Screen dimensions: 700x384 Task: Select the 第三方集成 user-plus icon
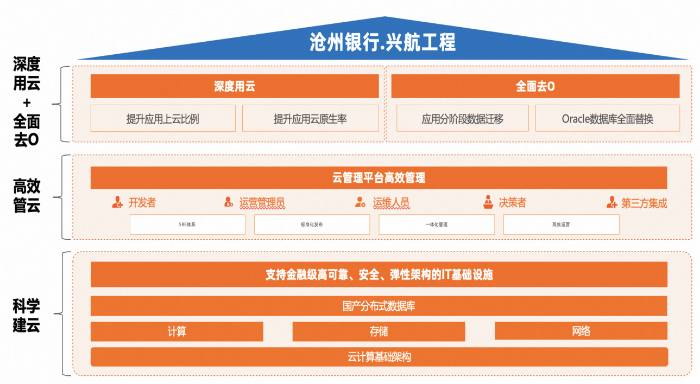[612, 203]
